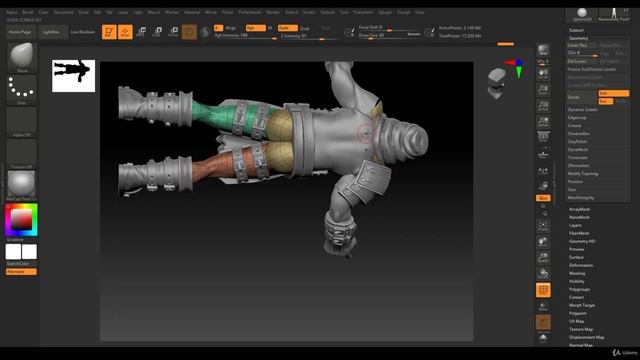Toggle the M material mode button
The image size is (640, 360).
(x=270, y=28)
